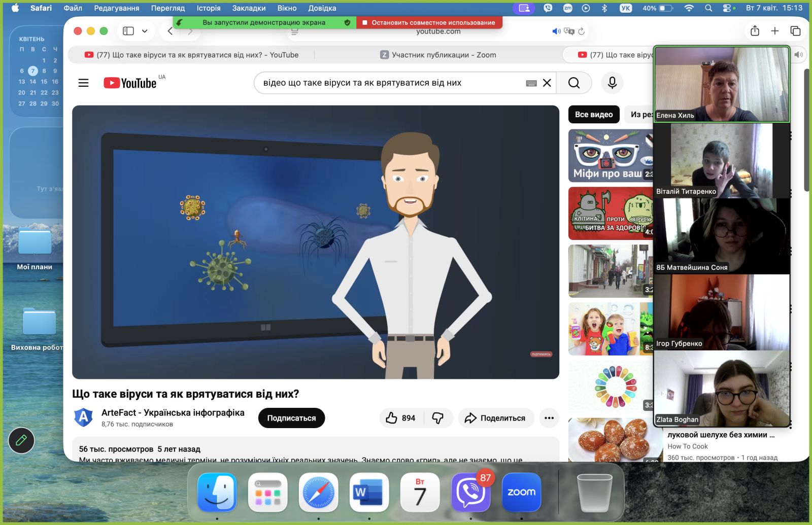Open the keyboard input language menu
This screenshot has width=812, height=525.
coord(626,8)
